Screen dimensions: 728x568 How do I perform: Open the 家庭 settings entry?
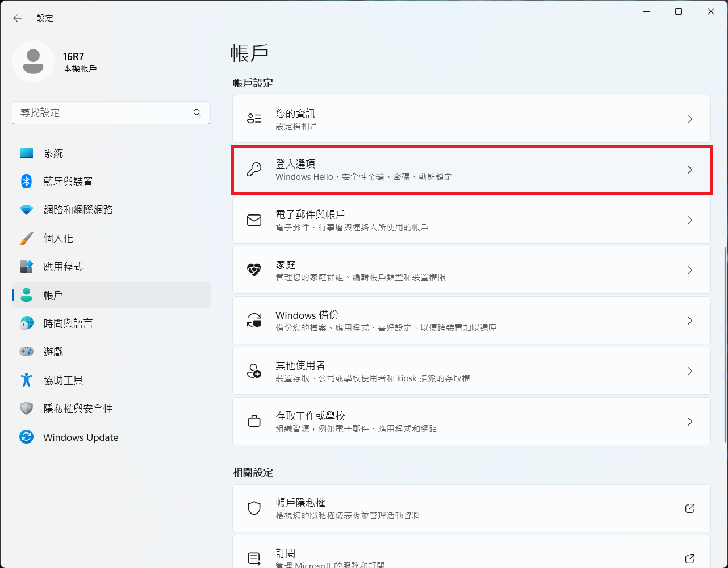click(471, 270)
